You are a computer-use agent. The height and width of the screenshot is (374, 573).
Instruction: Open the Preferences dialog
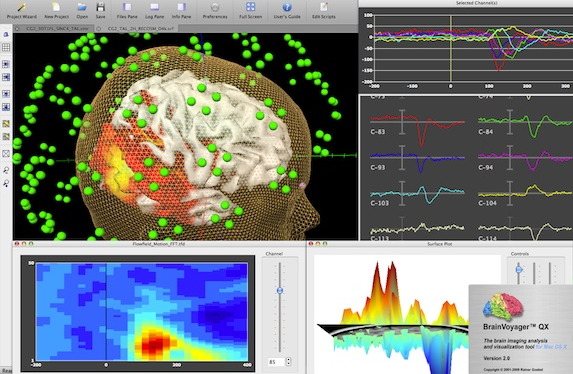point(215,10)
